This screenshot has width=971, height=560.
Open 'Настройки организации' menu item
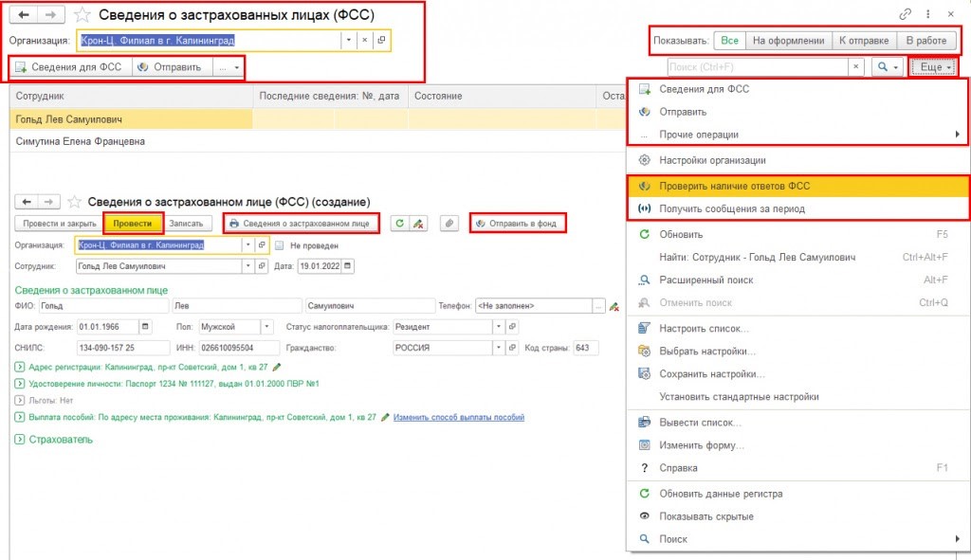[x=797, y=160]
